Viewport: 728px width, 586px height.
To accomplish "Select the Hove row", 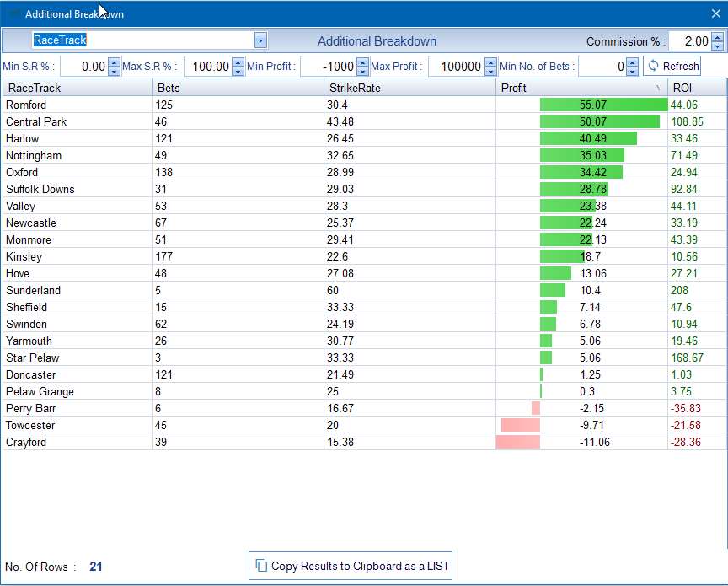I will coord(365,273).
